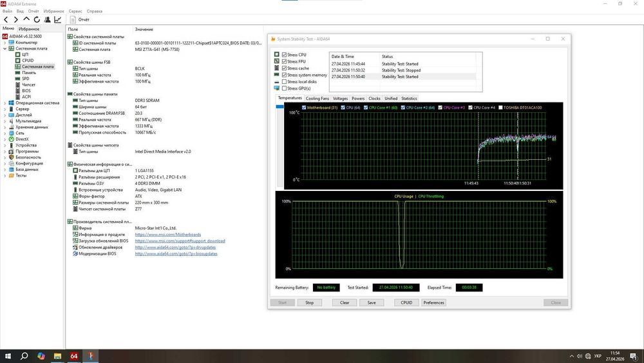The image size is (644, 363).
Task: Click the Stress system memory icon
Action: [276, 75]
